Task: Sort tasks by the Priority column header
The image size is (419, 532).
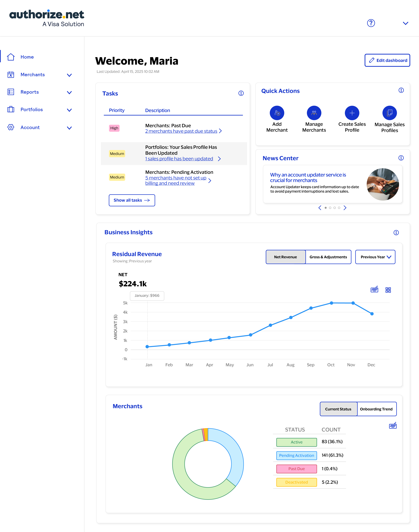Action: pyautogui.click(x=117, y=110)
